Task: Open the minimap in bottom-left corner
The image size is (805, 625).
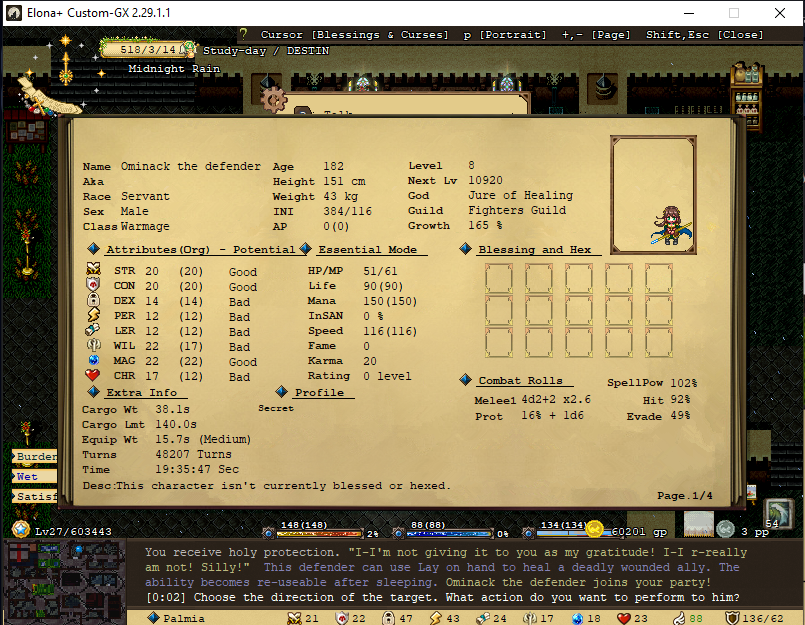Action: 64,581
